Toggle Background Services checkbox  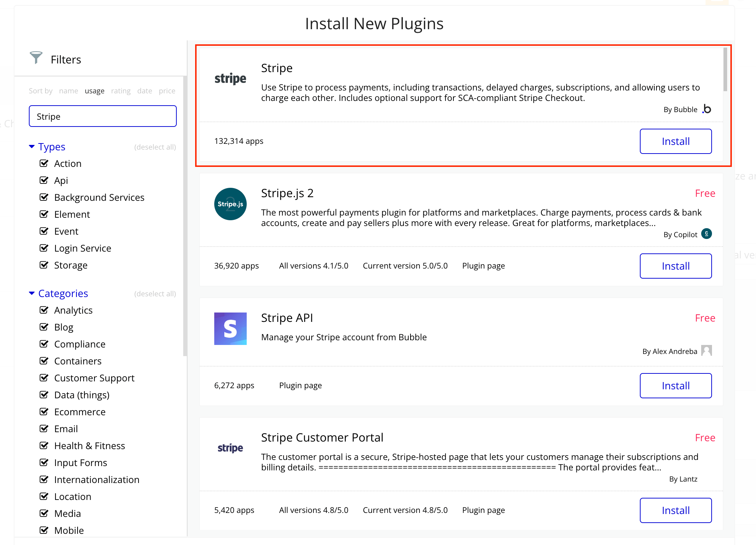tap(44, 197)
